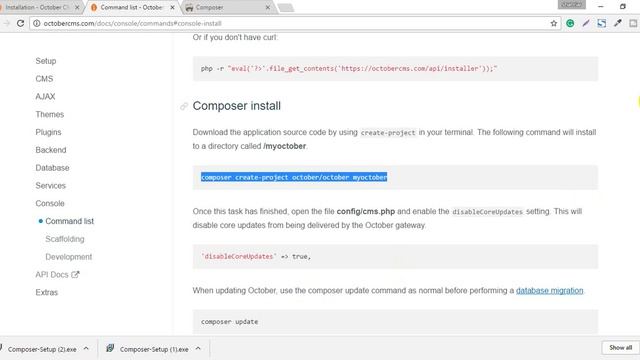The width and height of the screenshot is (640, 360).
Task: Open the Themes docs section
Action: (50, 114)
